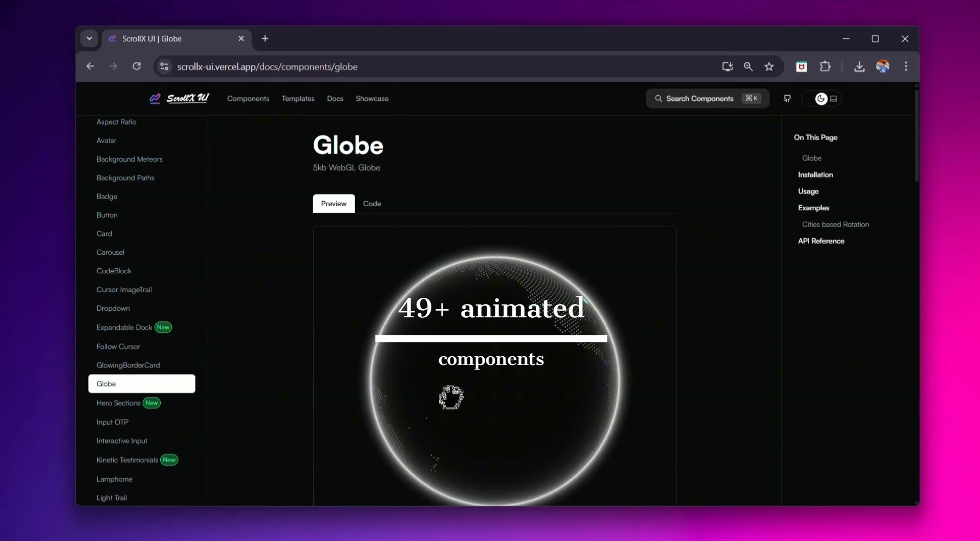
Task: Jump to Cities based Rotation section
Action: (x=835, y=224)
